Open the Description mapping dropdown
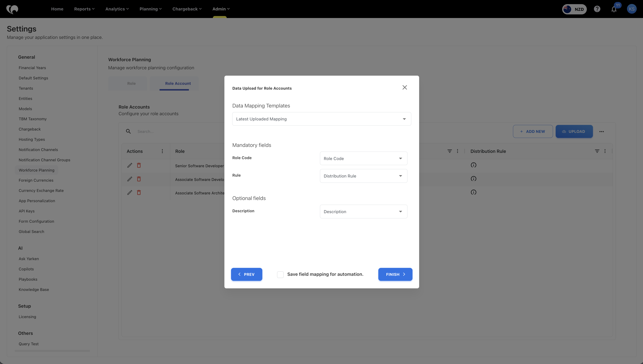This screenshot has height=364, width=643. pyautogui.click(x=364, y=212)
